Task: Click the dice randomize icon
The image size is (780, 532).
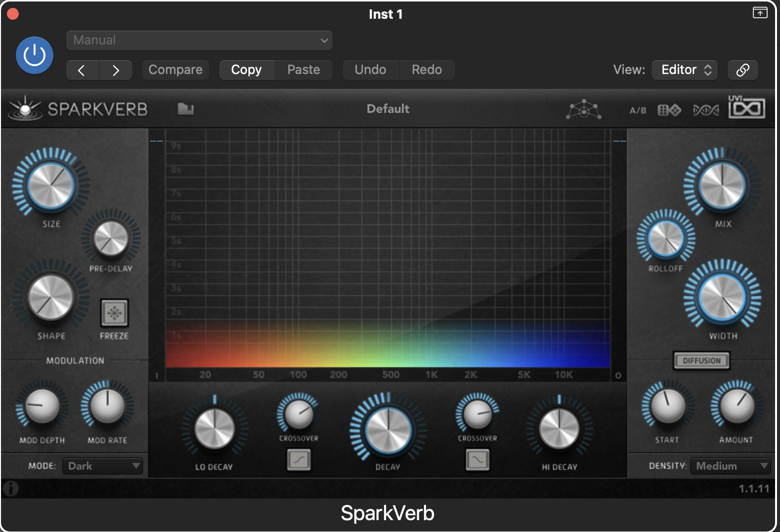Action: (669, 110)
